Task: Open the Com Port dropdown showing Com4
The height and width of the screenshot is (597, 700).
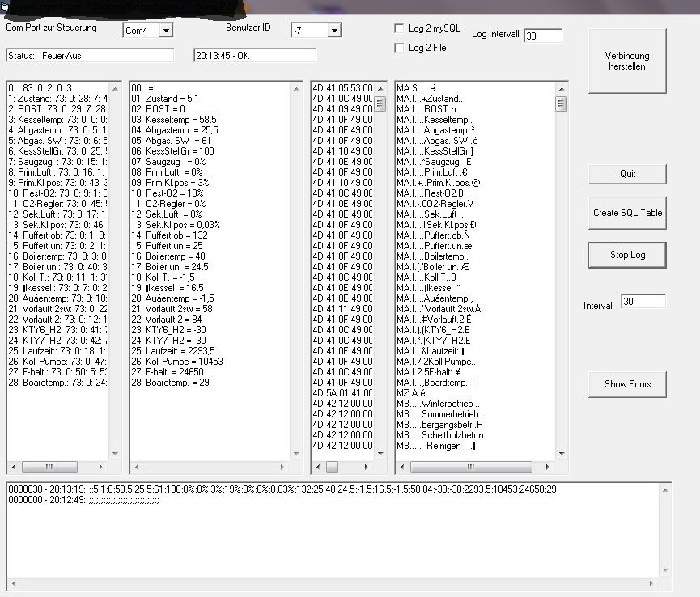Action: [166, 31]
